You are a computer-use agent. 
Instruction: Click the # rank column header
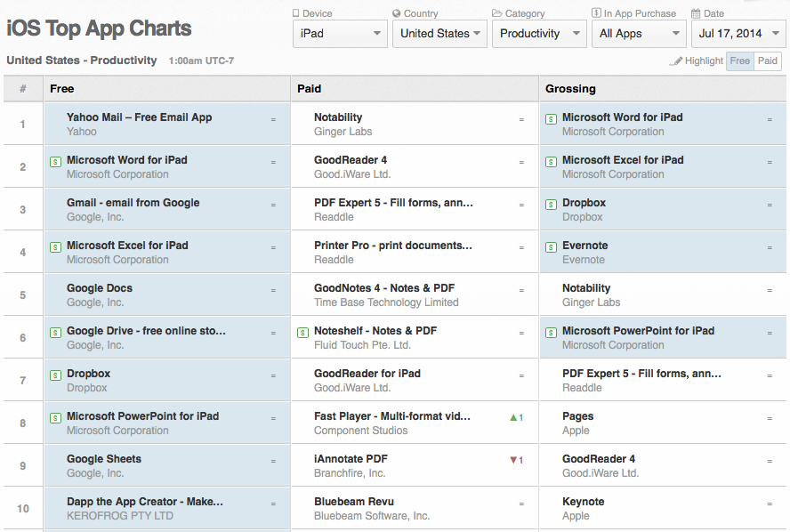pyautogui.click(x=23, y=89)
